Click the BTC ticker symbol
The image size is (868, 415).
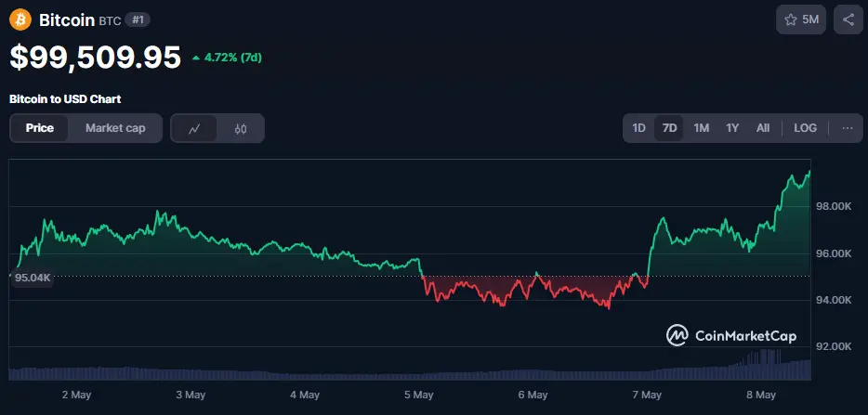[111, 21]
